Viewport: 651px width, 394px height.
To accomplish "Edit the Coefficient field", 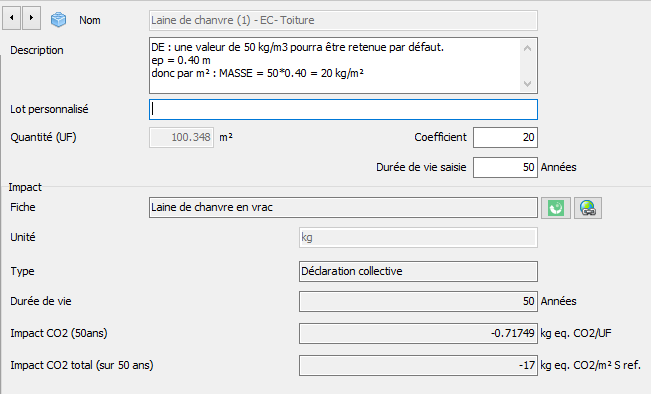I will click(505, 137).
